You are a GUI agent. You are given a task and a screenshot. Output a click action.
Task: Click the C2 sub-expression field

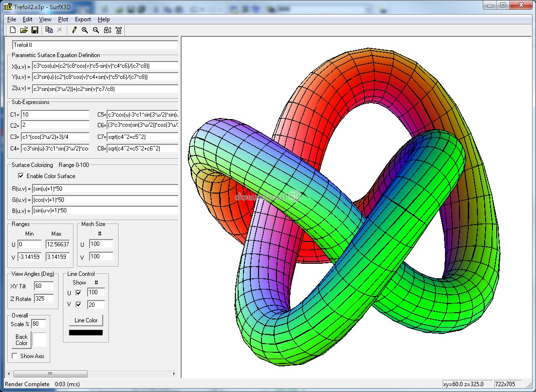pos(55,125)
